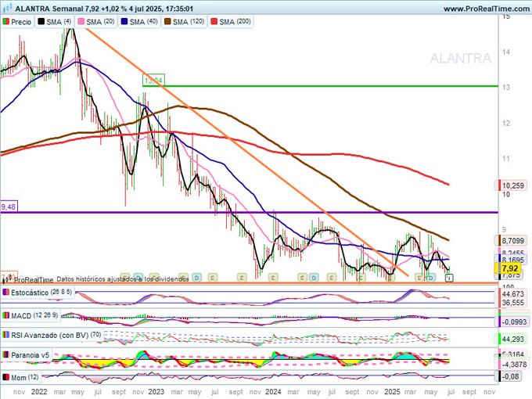Click the Precio legend color icon
532x399 pixels.
tap(5, 22)
